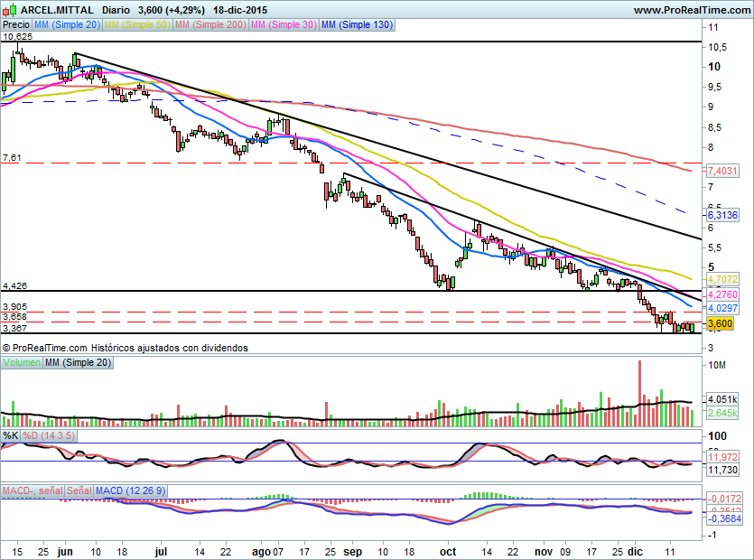Viewport: 754px width, 560px height.
Task: Click the 3,658 dashed level label
Action: [14, 316]
